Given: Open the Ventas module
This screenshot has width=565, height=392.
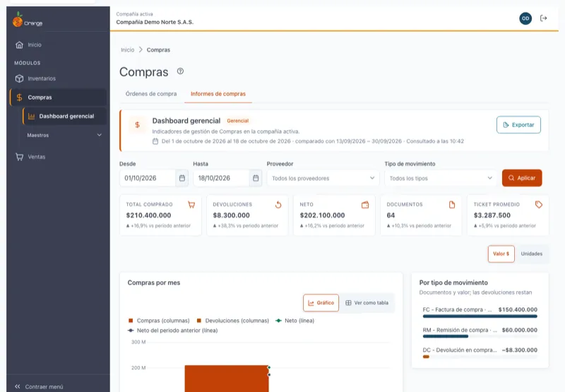Looking at the screenshot, I should point(58,157).
